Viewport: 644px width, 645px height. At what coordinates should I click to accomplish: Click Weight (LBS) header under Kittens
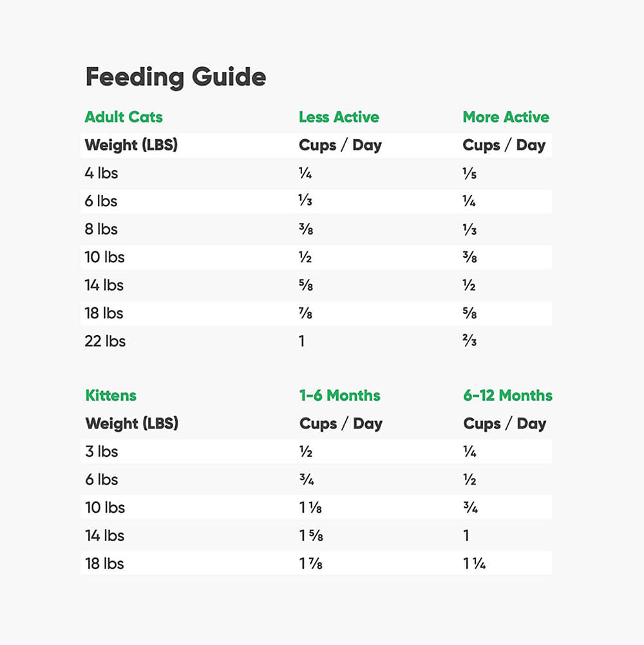click(131, 424)
